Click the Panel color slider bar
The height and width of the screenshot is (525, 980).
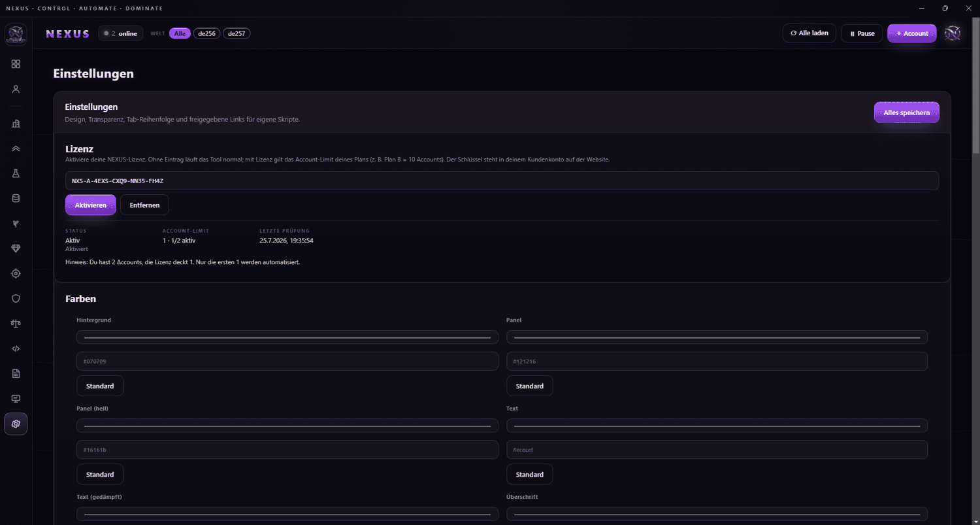717,337
